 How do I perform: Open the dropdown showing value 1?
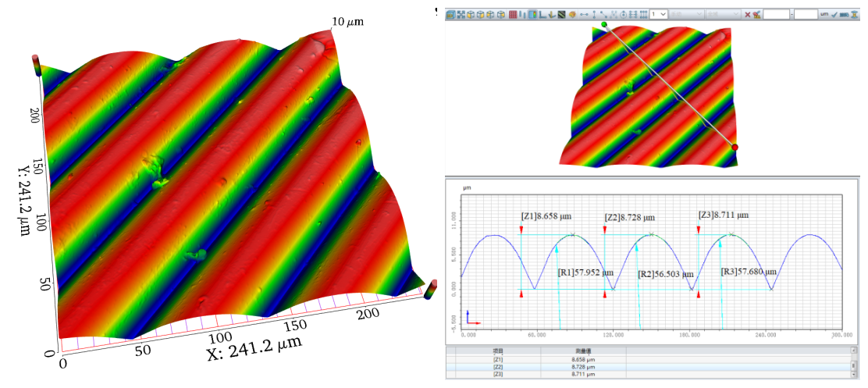pyautogui.click(x=659, y=14)
